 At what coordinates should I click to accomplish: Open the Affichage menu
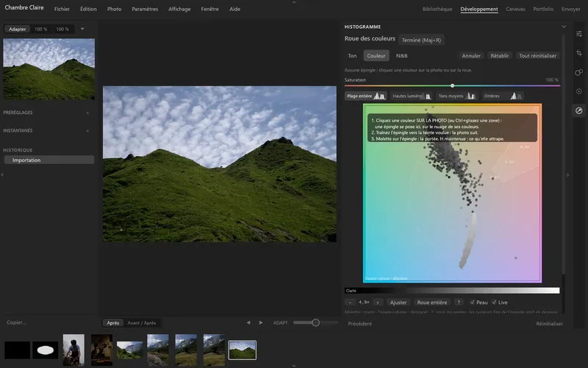[x=179, y=9]
